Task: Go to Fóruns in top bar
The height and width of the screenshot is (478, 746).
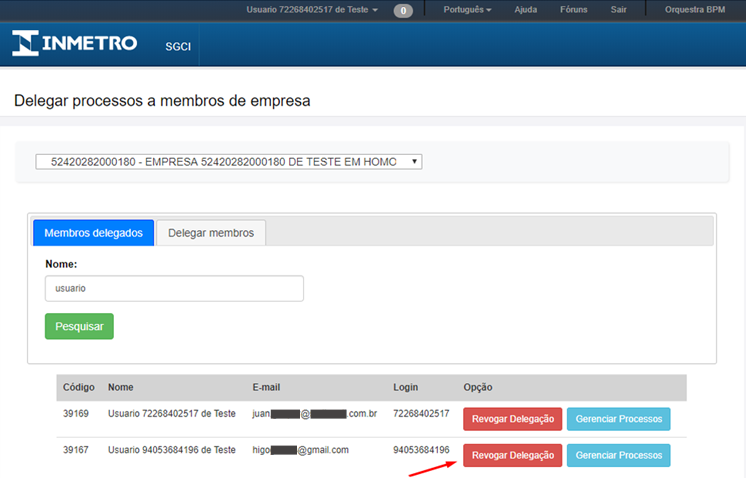Action: [574, 10]
